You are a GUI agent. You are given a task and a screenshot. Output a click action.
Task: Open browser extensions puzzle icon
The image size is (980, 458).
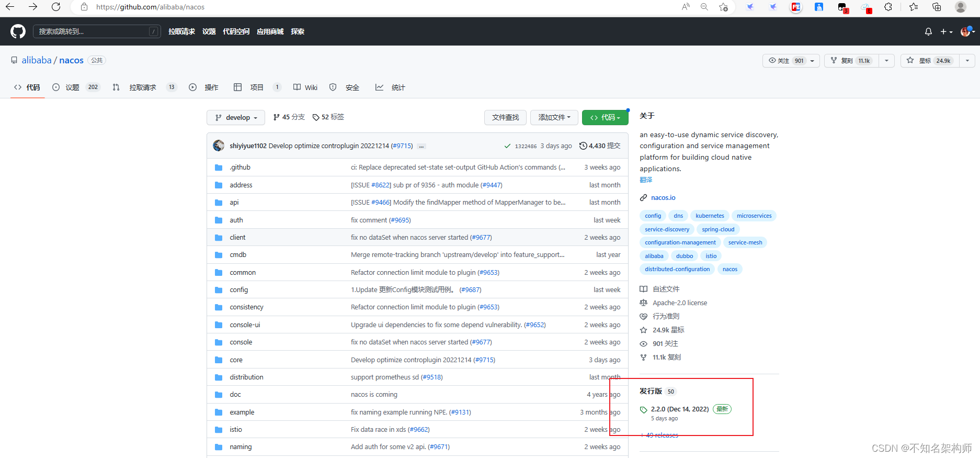(888, 7)
